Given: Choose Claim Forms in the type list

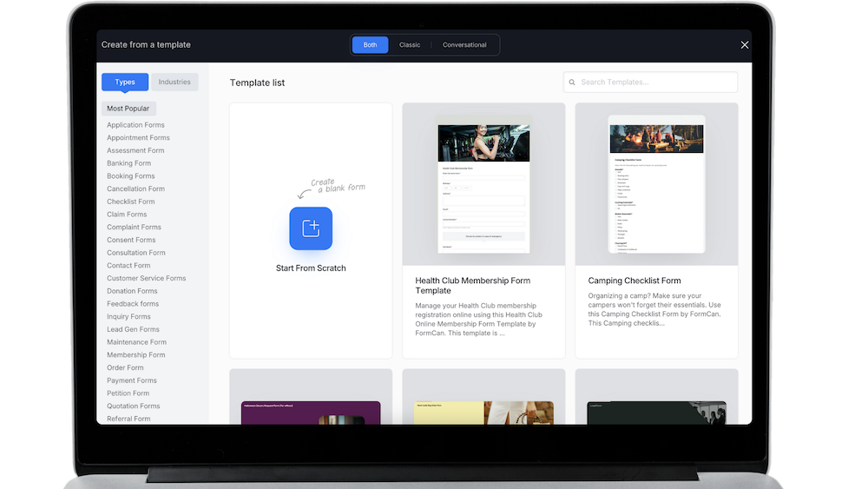Looking at the screenshot, I should coord(127,214).
